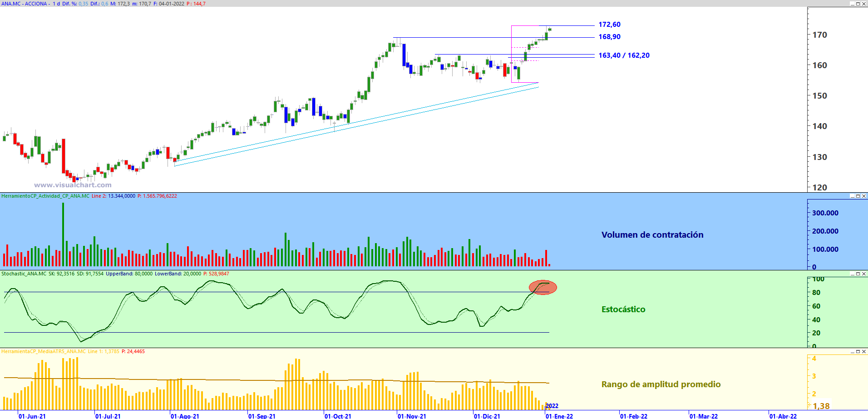Click the "01-Abr-22" date on the time axis
The image size is (868, 419).
tap(783, 416)
